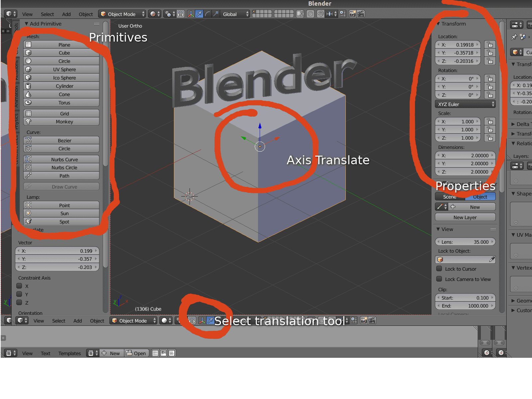The width and height of the screenshot is (532, 399).
Task: Add a Plane mesh primitive
Action: click(62, 45)
